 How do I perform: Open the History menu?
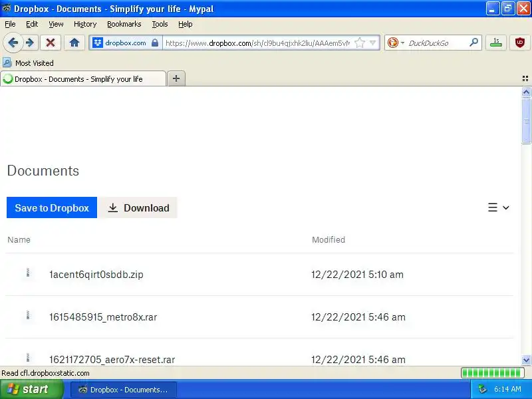[85, 24]
